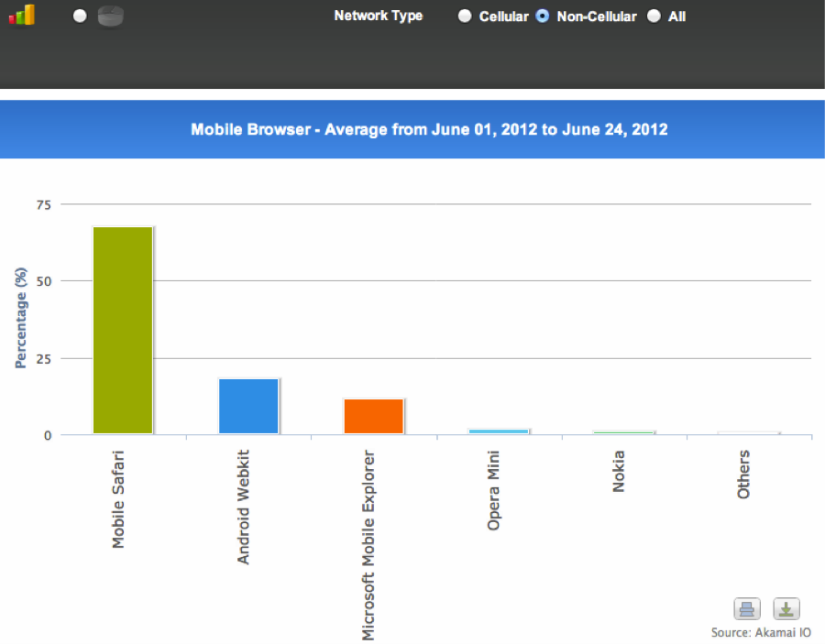Click the Android Webkit blue bar
This screenshot has width=825, height=644.
click(248, 406)
